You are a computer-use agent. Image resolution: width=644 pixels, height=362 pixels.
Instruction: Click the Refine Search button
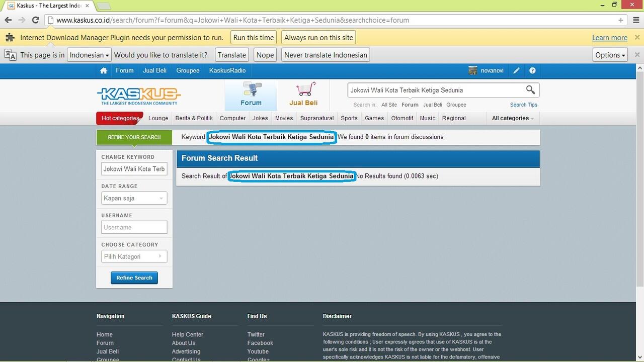point(134,278)
